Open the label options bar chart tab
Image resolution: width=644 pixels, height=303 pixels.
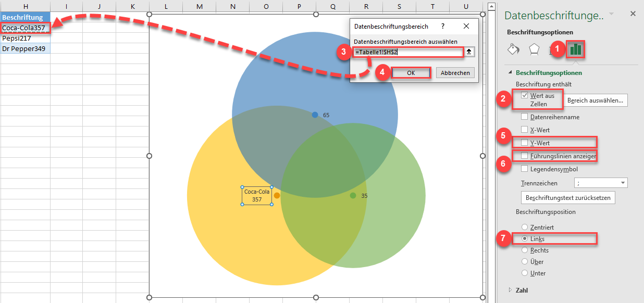[576, 49]
